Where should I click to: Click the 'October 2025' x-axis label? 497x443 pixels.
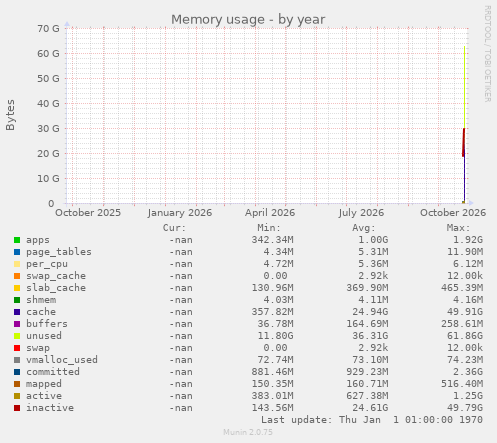click(88, 213)
